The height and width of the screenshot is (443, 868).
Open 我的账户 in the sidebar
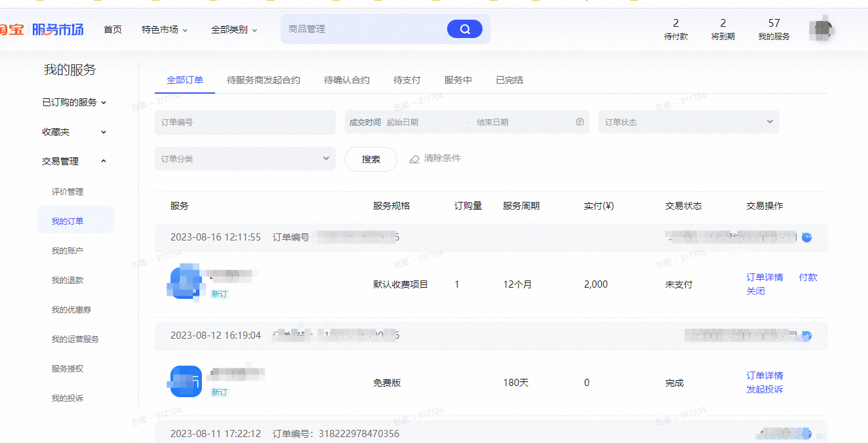[68, 251]
